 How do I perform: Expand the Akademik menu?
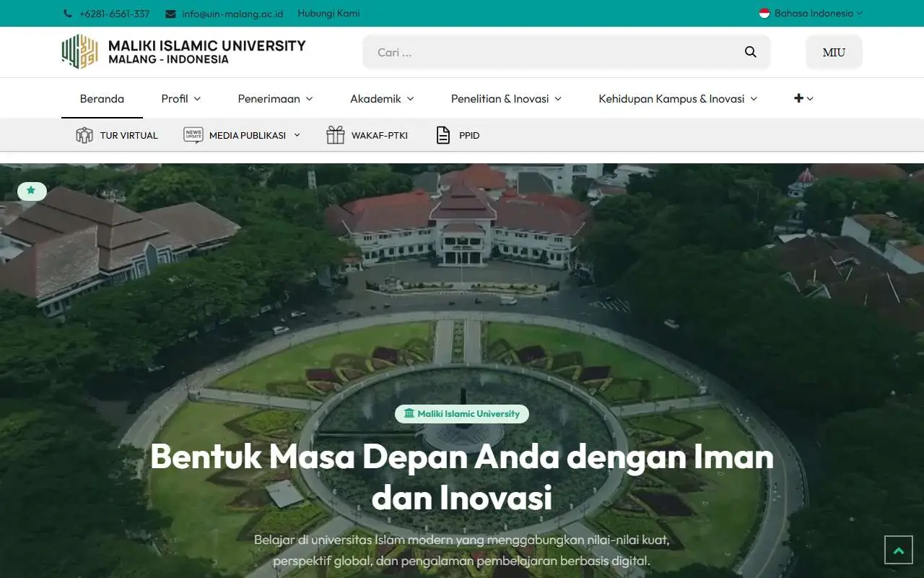(383, 98)
